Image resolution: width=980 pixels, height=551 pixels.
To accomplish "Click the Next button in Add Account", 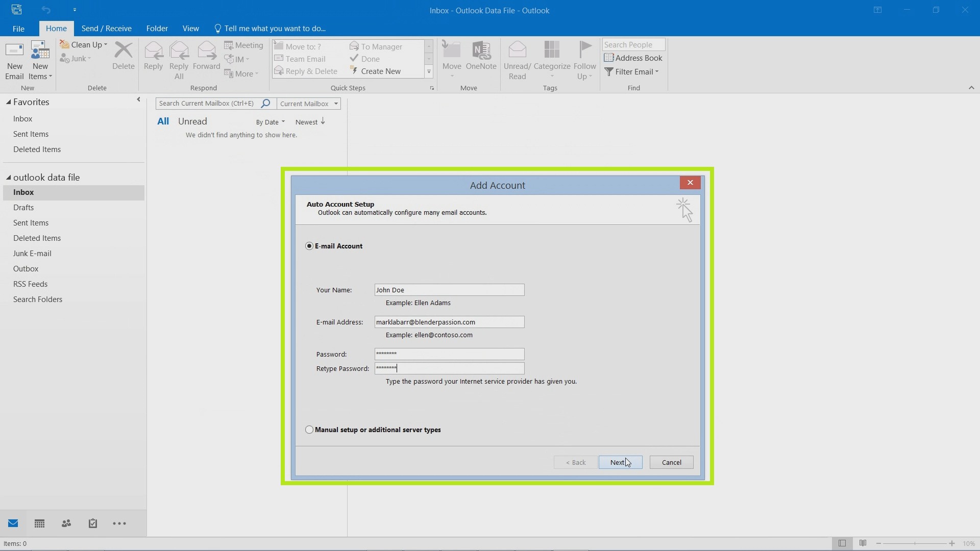I will (620, 462).
